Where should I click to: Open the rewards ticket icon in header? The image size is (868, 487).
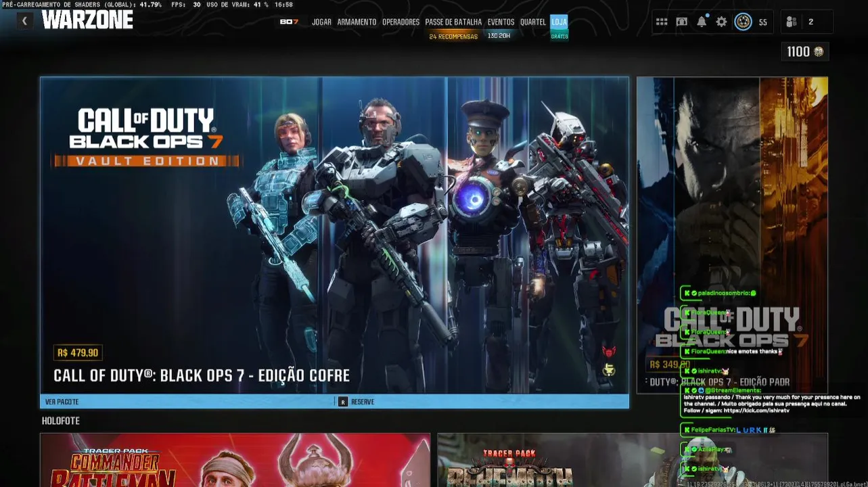coord(682,22)
